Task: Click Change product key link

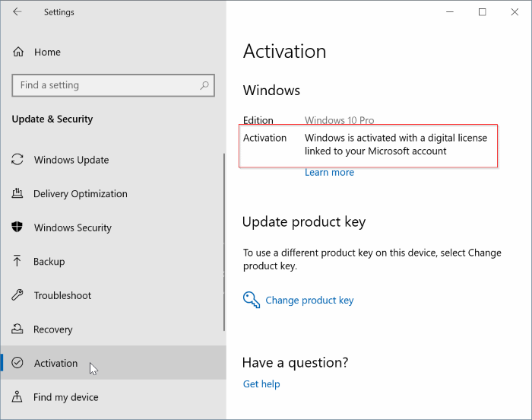Action: click(x=309, y=301)
